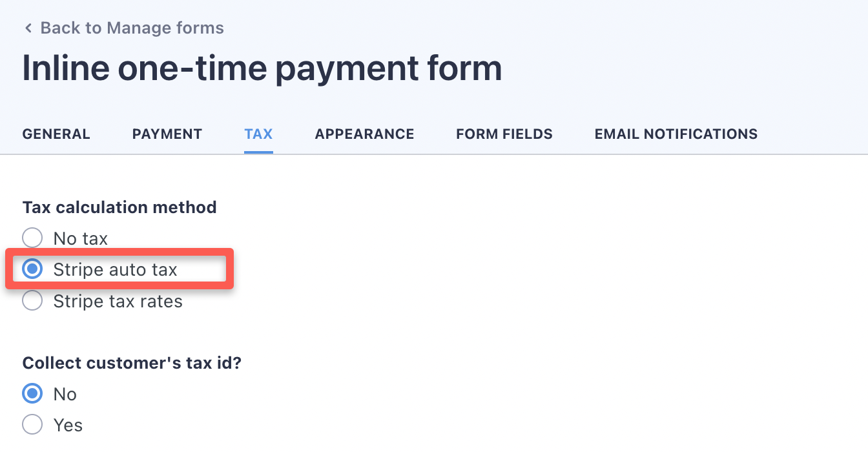This screenshot has width=868, height=452.
Task: Click the highlighted Stripe auto tax label
Action: 115,269
